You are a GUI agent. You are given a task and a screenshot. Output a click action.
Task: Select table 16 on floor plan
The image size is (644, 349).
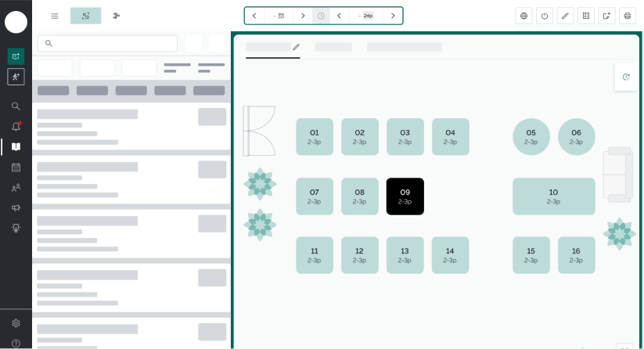tap(576, 255)
